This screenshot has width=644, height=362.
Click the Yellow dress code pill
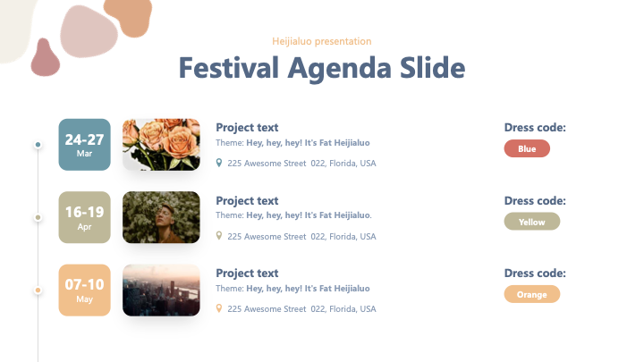point(532,222)
